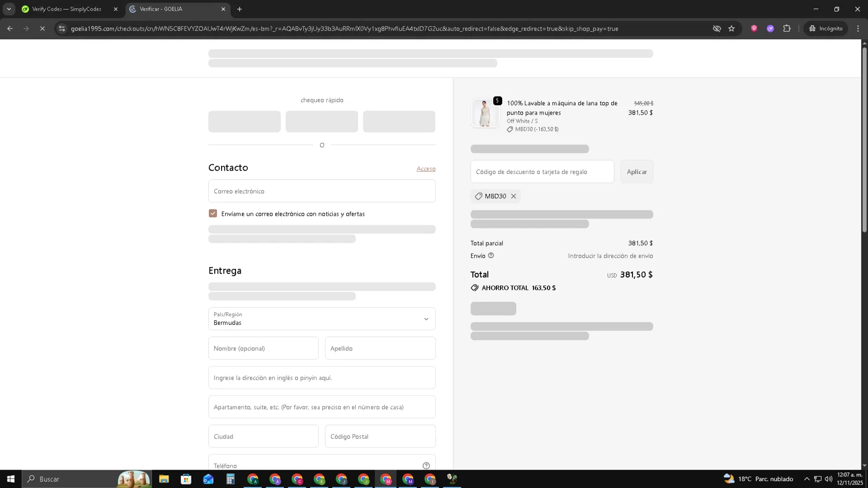The height and width of the screenshot is (488, 868).
Task: Open File Explorer from the taskbar
Action: (x=164, y=479)
